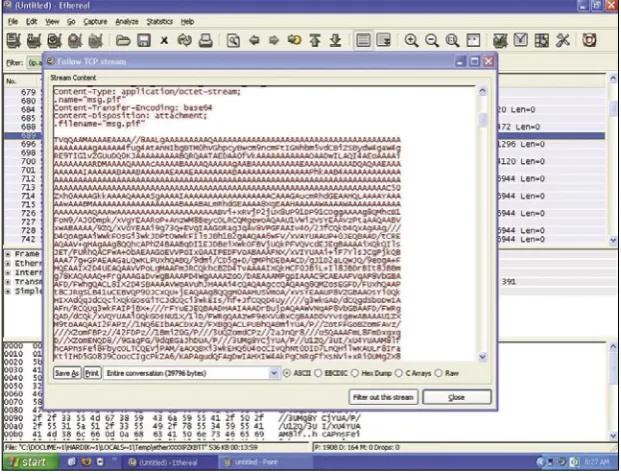Open coloring rules toolbar icon
The height and width of the screenshot is (474, 621).
pos(542,40)
